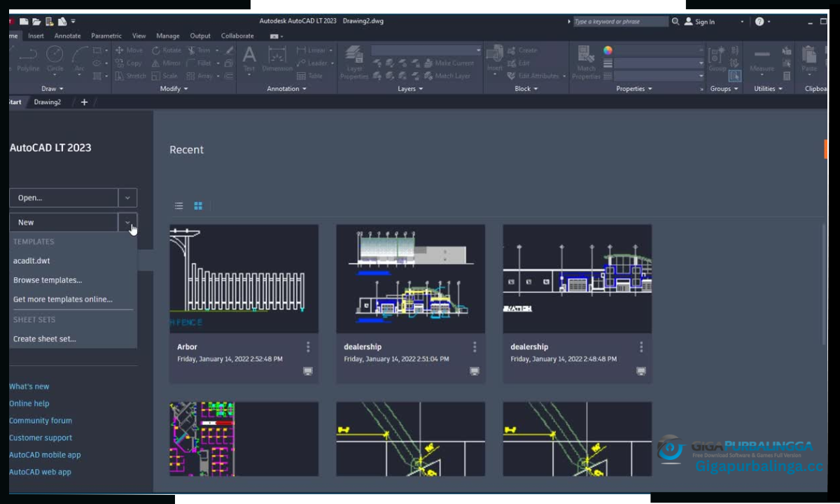This screenshot has height=504, width=840.
Task: Click the search magnifier icon
Action: click(x=675, y=22)
